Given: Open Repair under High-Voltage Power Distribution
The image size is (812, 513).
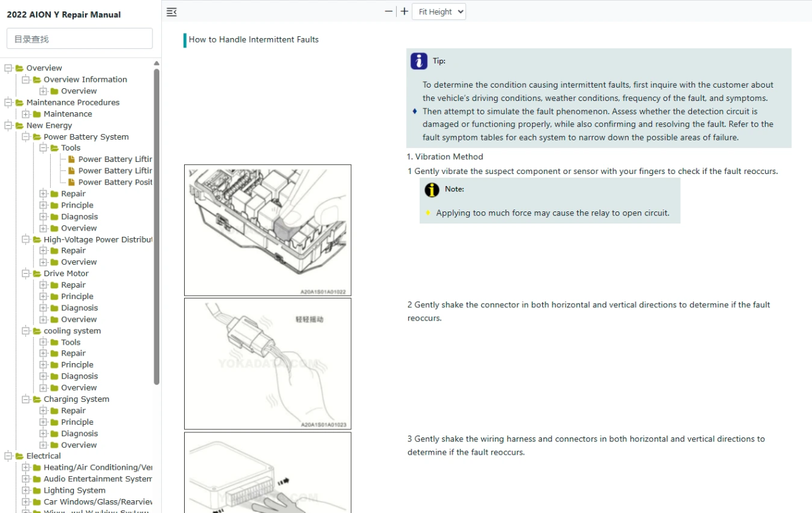Looking at the screenshot, I should [x=73, y=251].
